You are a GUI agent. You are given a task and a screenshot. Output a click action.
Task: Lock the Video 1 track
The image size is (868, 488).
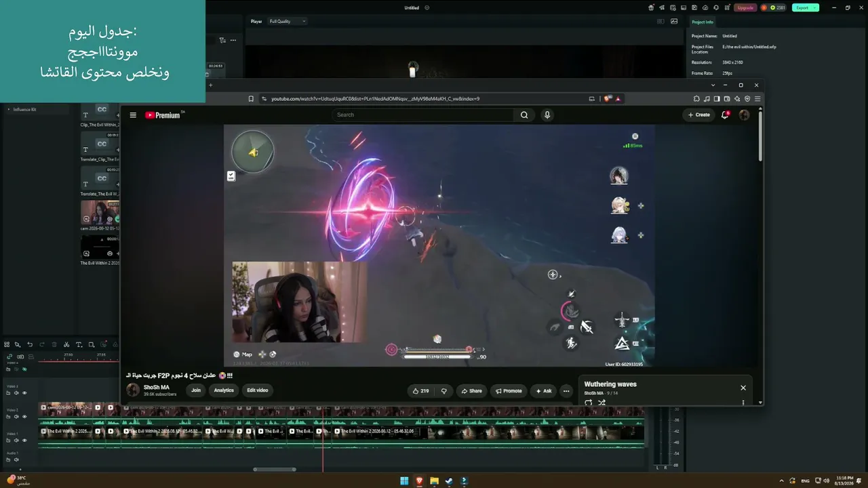pos(8,441)
